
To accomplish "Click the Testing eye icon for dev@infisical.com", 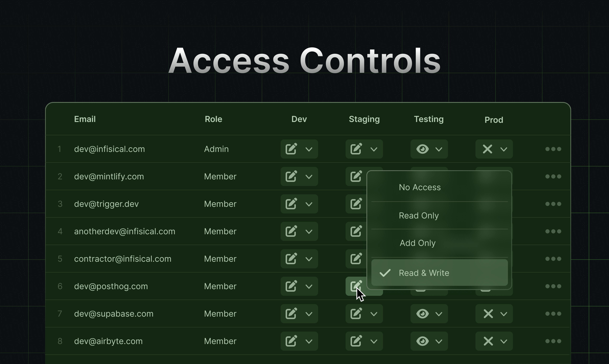I will [x=423, y=149].
